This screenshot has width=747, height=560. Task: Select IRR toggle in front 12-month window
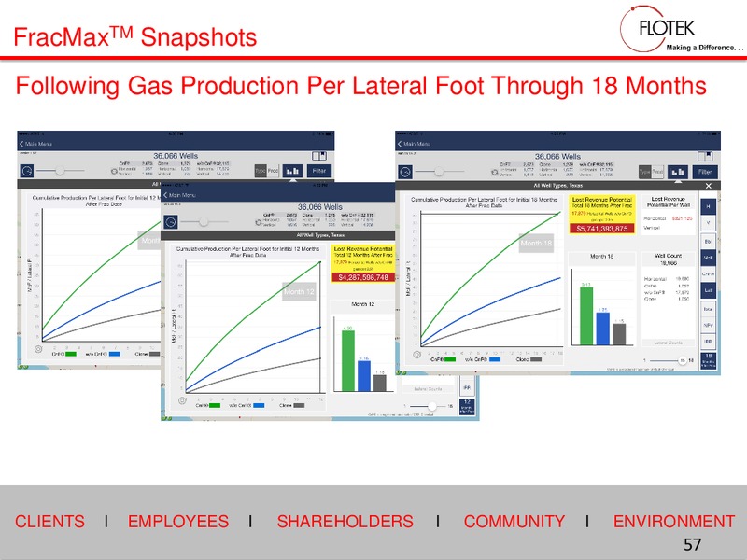click(467, 388)
